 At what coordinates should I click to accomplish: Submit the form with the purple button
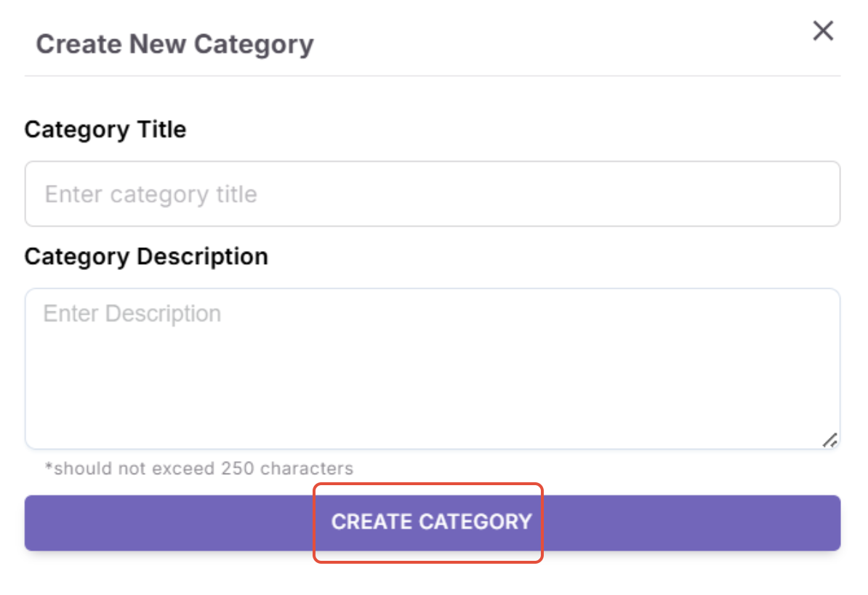point(432,522)
